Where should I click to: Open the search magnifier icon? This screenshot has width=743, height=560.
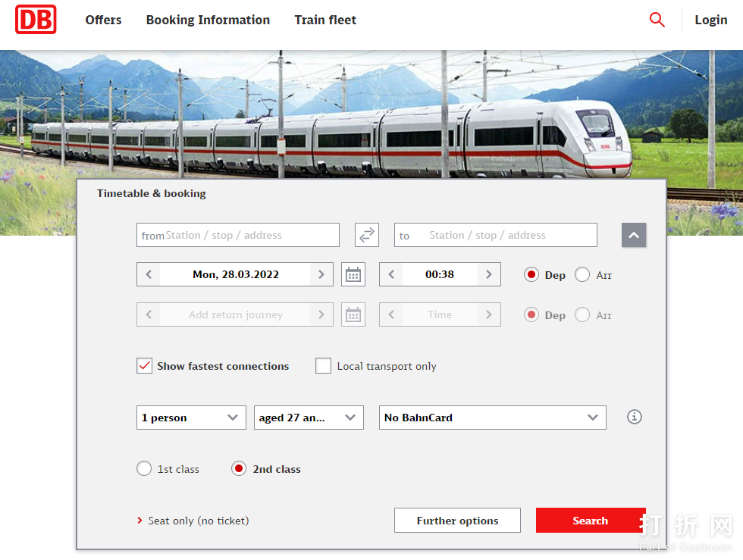coord(657,20)
